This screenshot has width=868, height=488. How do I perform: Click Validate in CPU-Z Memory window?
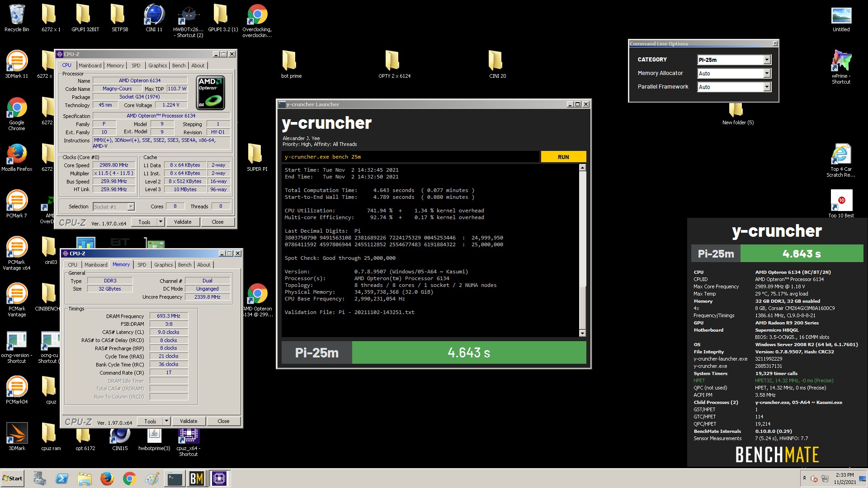click(189, 421)
